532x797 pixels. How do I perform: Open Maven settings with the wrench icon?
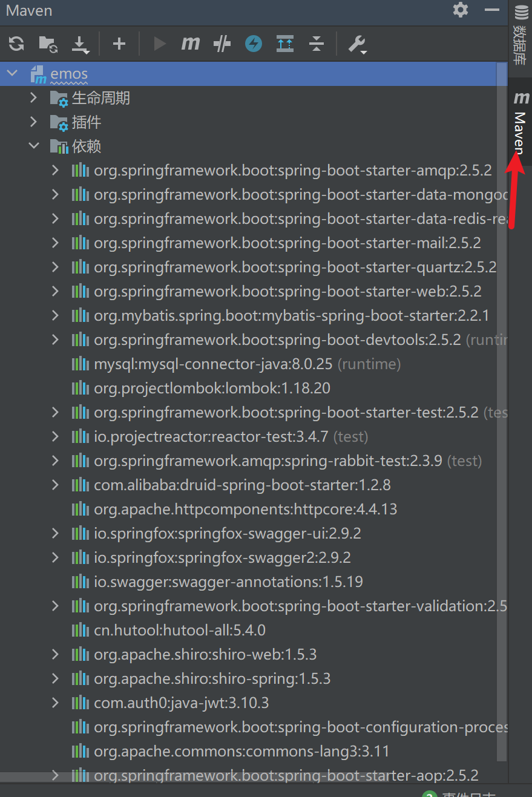(356, 44)
